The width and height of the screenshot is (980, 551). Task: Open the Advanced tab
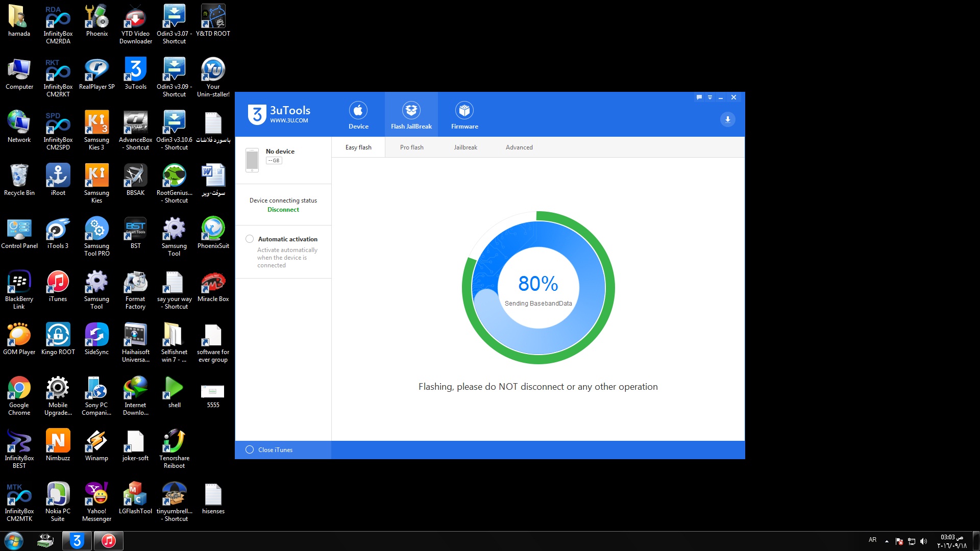coord(519,147)
